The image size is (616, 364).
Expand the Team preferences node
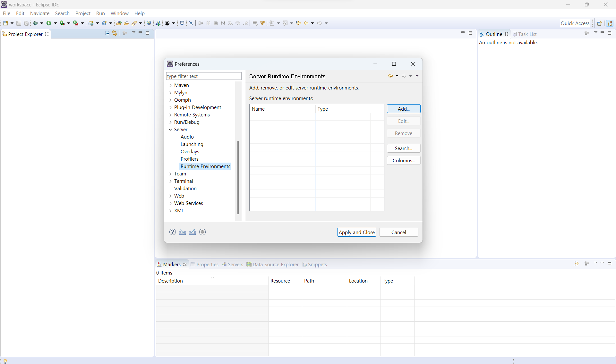170,174
